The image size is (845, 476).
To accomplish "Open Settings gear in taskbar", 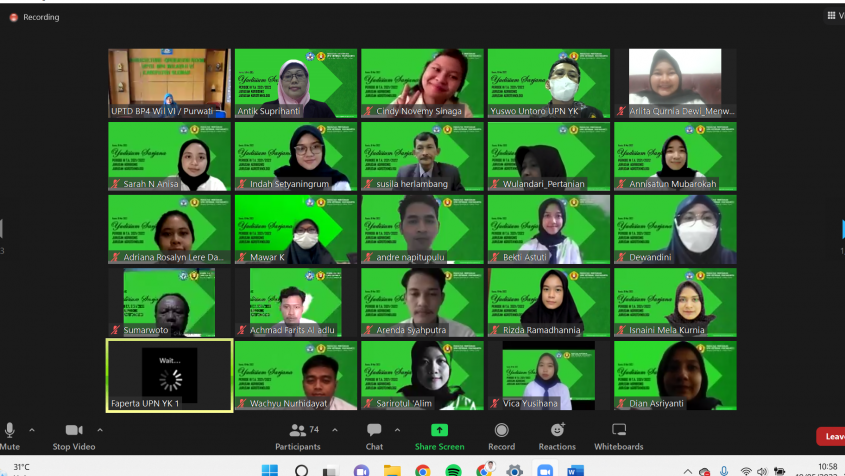I will click(515, 471).
